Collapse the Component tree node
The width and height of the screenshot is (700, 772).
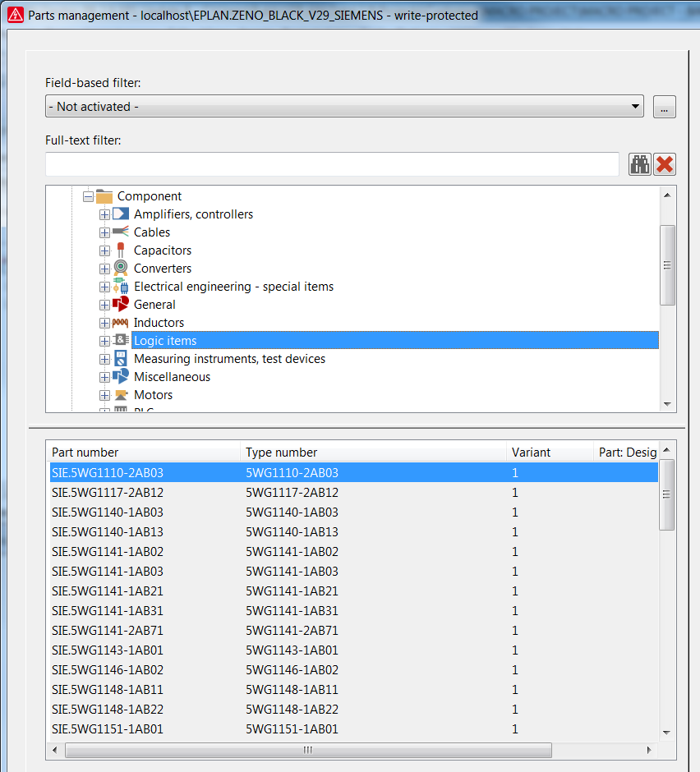(88, 196)
